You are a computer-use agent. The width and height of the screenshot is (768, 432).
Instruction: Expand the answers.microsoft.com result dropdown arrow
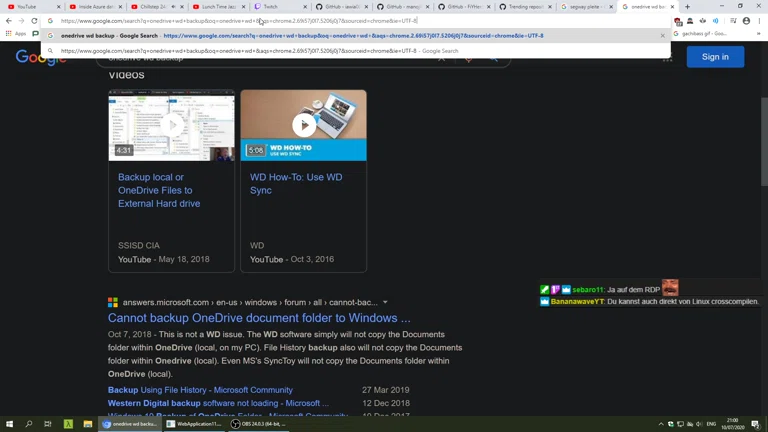coord(385,302)
